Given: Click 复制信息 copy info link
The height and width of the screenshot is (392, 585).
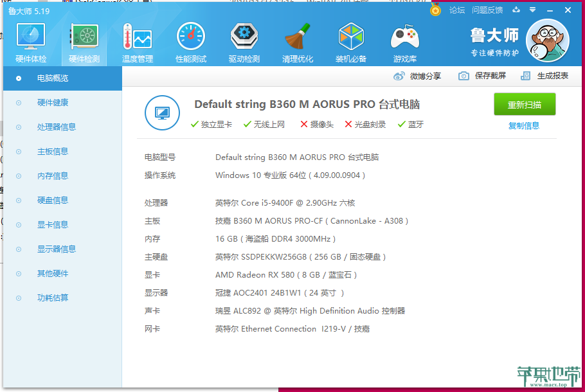Looking at the screenshot, I should [x=524, y=126].
